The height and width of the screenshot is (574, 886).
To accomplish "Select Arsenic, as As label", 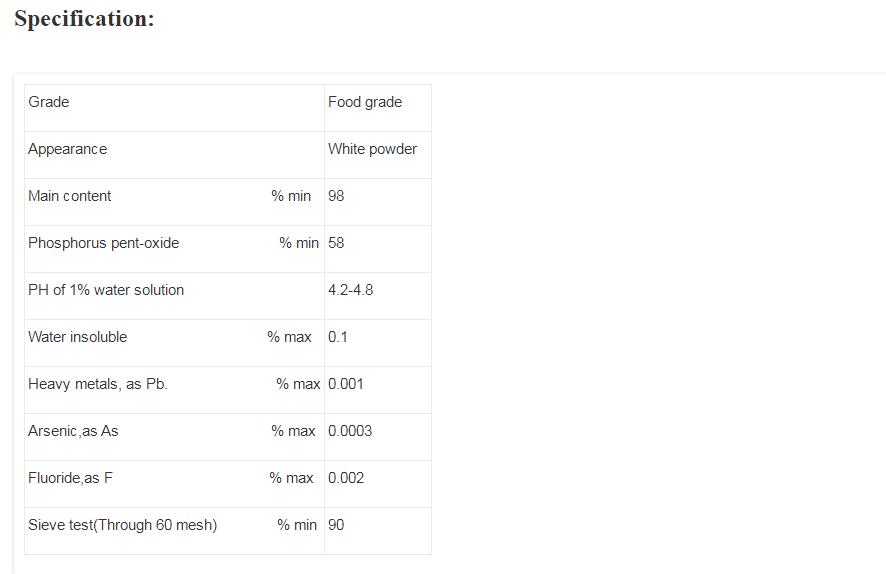I will (x=73, y=431).
